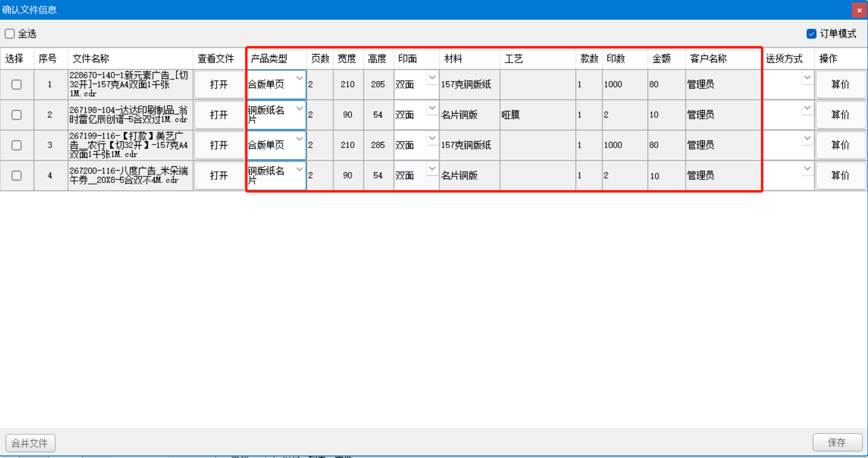This screenshot has width=868, height=458.
Task: Check the 全选 select-all checkbox
Action: point(10,34)
